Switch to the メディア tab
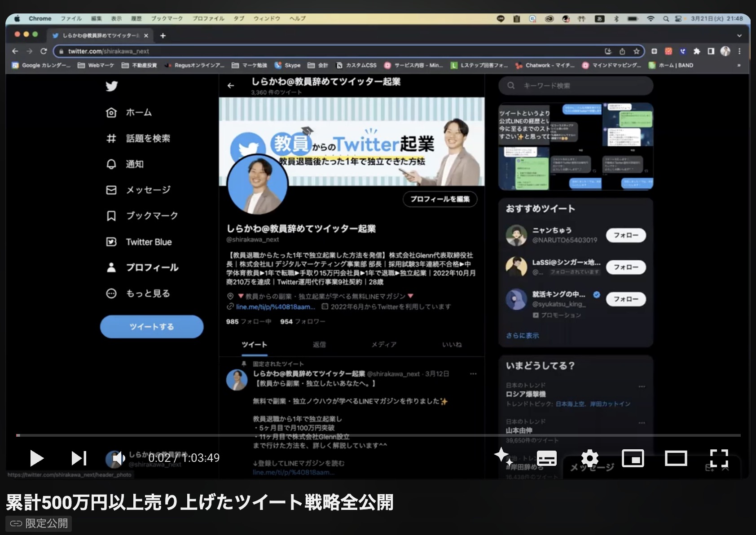This screenshot has width=756, height=535. point(384,345)
